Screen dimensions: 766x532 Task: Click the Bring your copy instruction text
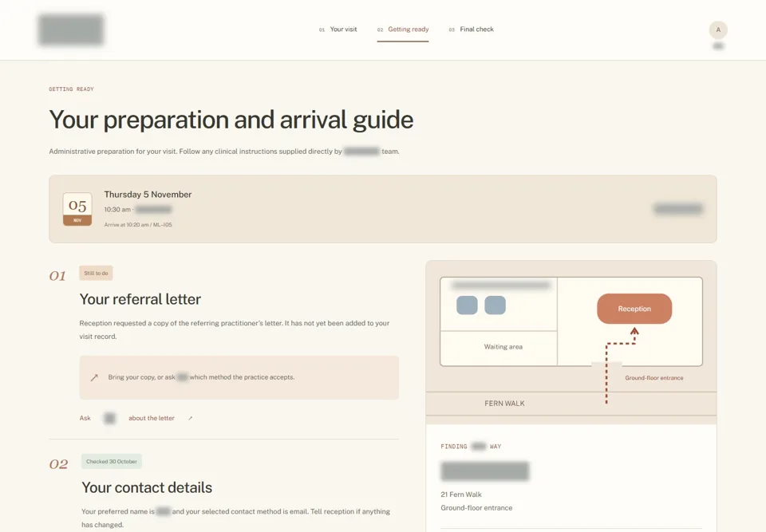coord(201,377)
